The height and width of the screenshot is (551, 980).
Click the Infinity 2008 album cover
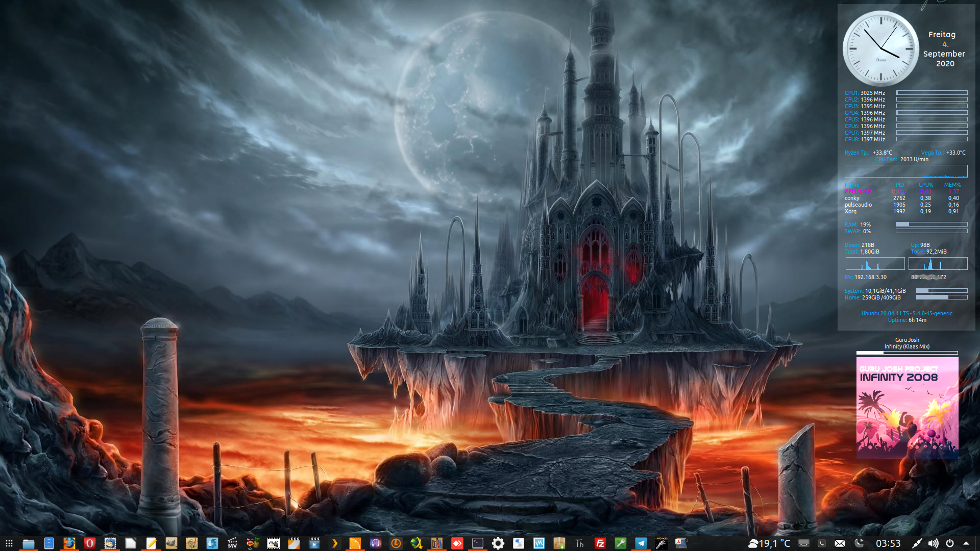coord(907,407)
